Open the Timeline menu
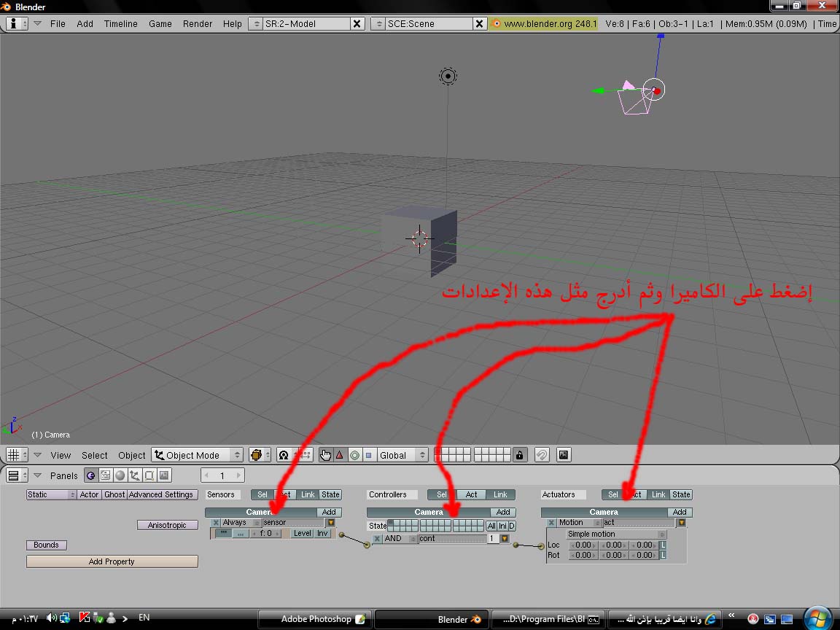The height and width of the screenshot is (630, 840). (120, 23)
